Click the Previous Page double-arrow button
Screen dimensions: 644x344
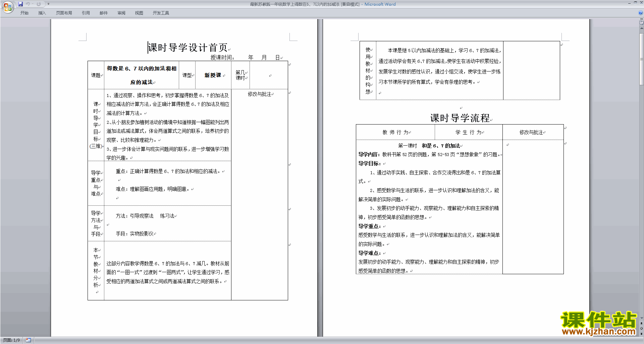pos(642,323)
